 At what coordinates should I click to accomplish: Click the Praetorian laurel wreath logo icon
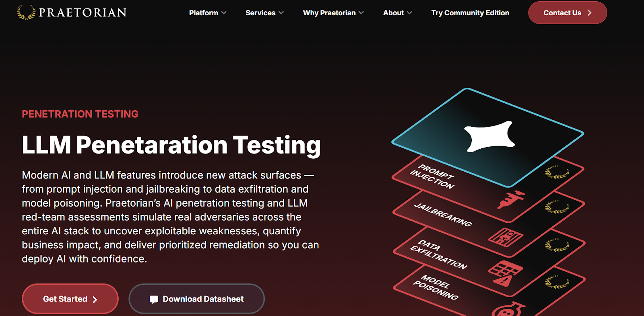(x=26, y=12)
